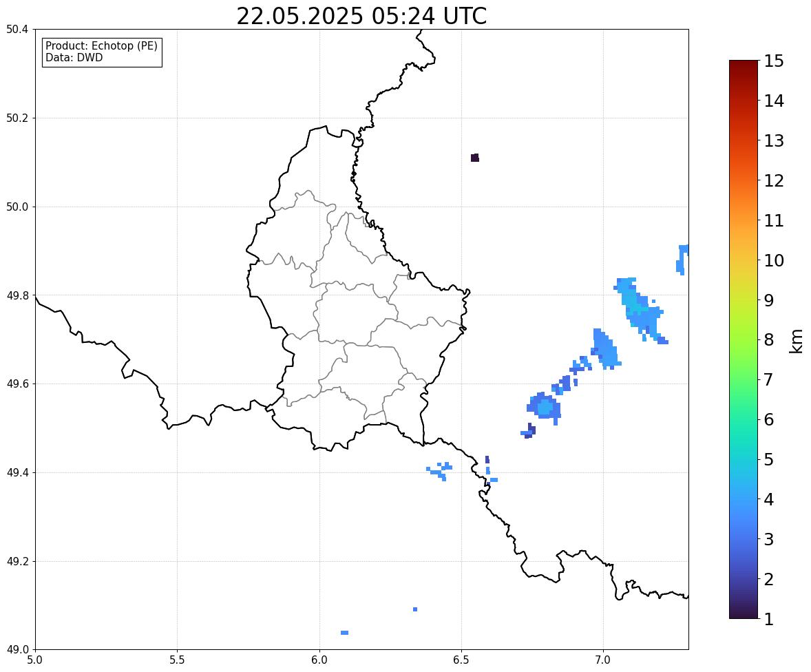Screen dimensions: 811x672
Task: Click the y-axis tick label "49.0"
Action: (x=17, y=650)
